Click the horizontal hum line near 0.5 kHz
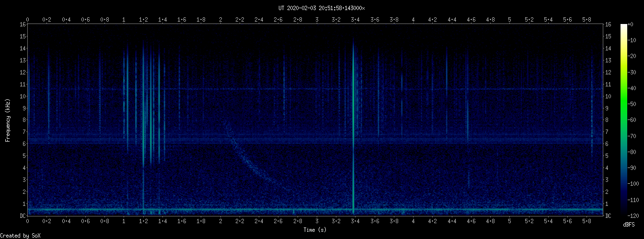Screen dimensions: 644x239 coord(315,210)
